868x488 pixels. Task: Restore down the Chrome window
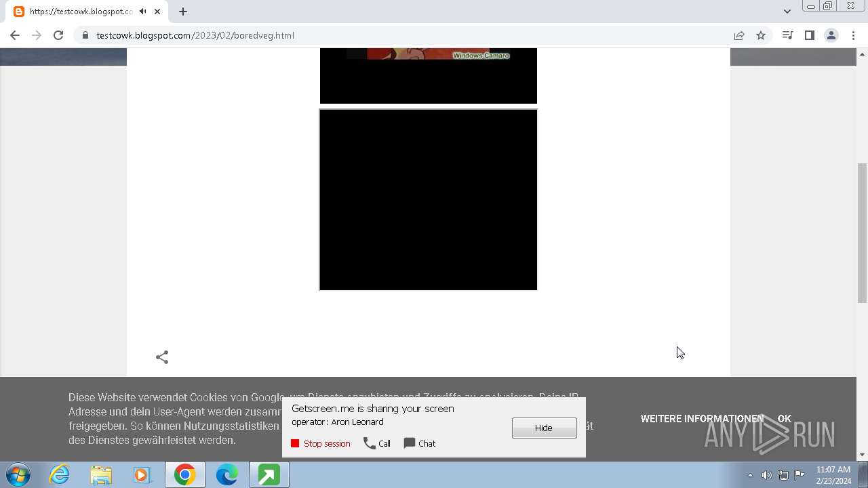[828, 6]
